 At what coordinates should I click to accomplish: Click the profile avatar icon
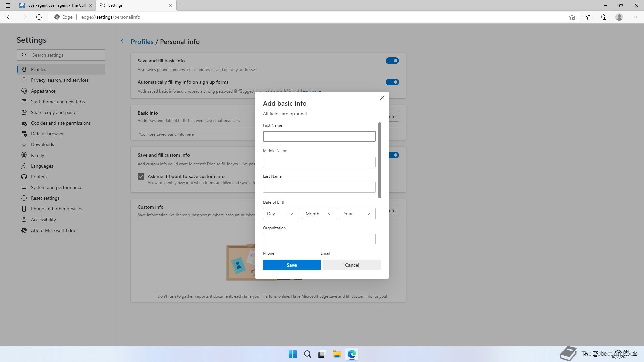(619, 17)
